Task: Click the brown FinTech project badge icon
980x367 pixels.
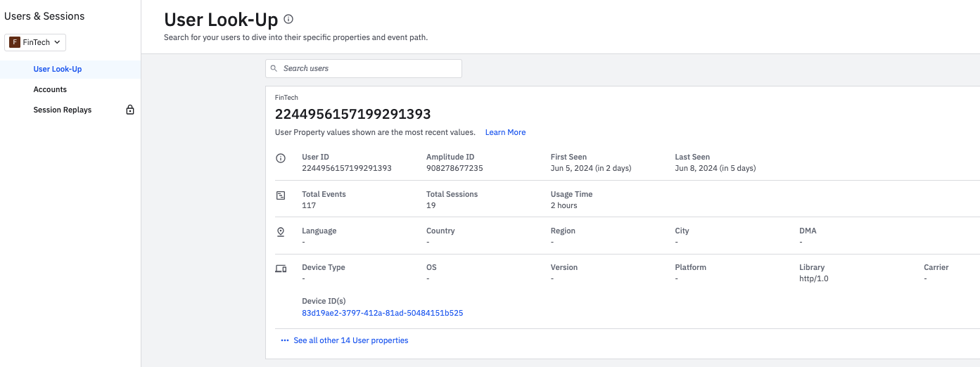Action: coord(14,42)
